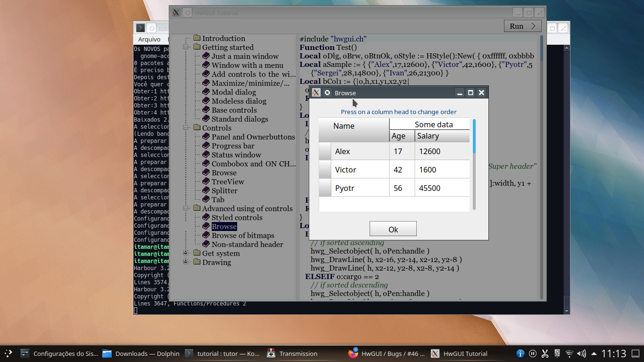Click the Browse dialog title bar app icon
The image size is (644, 362).
316,93
